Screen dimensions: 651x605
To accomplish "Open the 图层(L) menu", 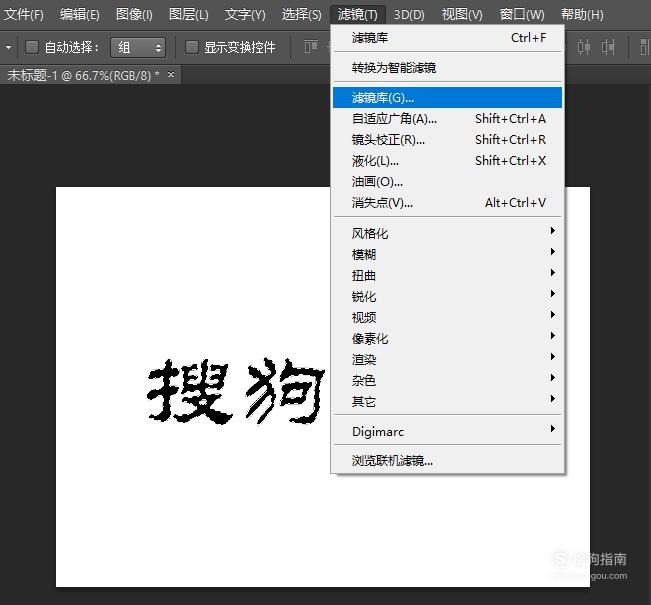I will click(x=188, y=15).
